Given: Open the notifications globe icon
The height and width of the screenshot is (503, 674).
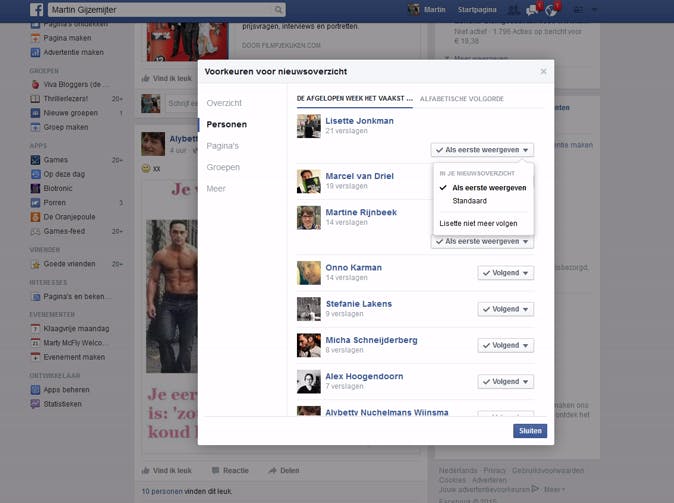Looking at the screenshot, I should (x=551, y=10).
